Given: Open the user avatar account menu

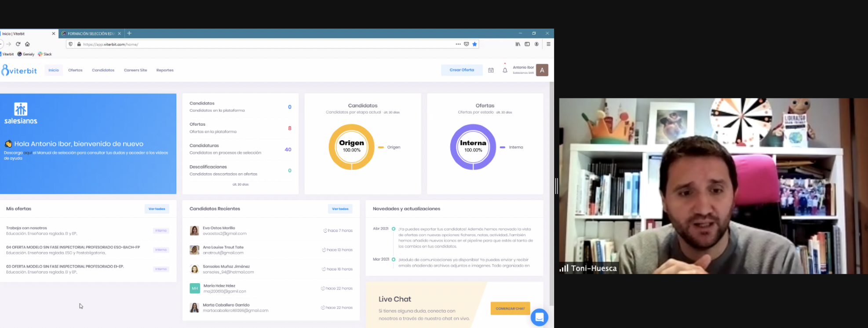Looking at the screenshot, I should [542, 70].
